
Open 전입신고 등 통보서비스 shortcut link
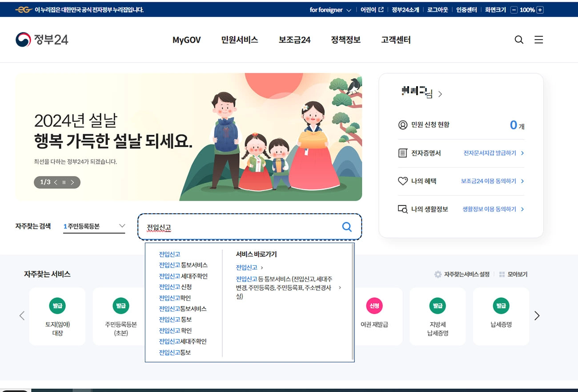click(x=284, y=288)
